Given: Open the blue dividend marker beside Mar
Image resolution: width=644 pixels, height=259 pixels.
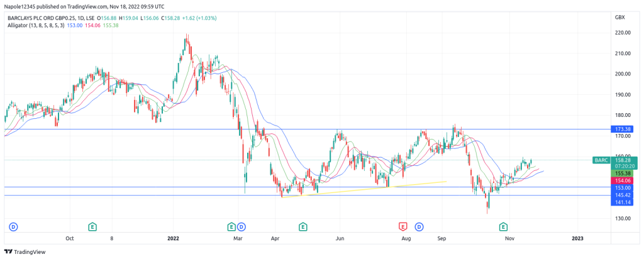Looking at the screenshot, I should click(241, 226).
